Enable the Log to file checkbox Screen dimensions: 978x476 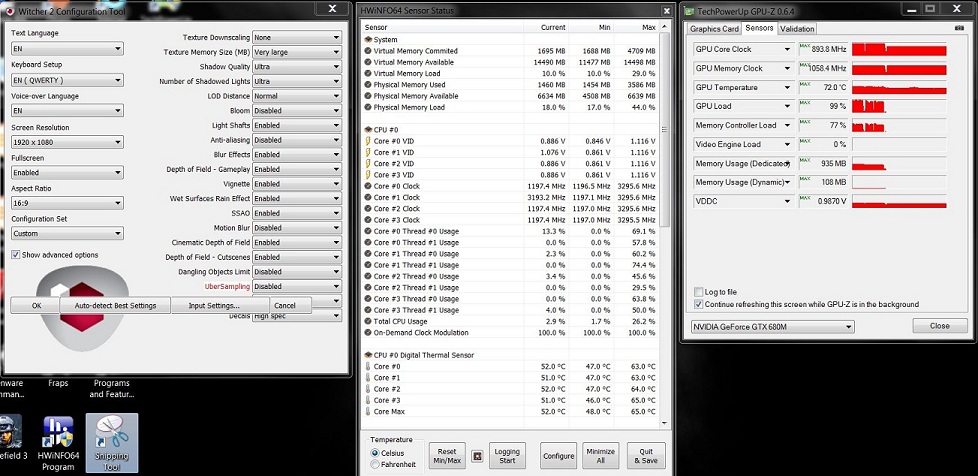[x=698, y=292]
